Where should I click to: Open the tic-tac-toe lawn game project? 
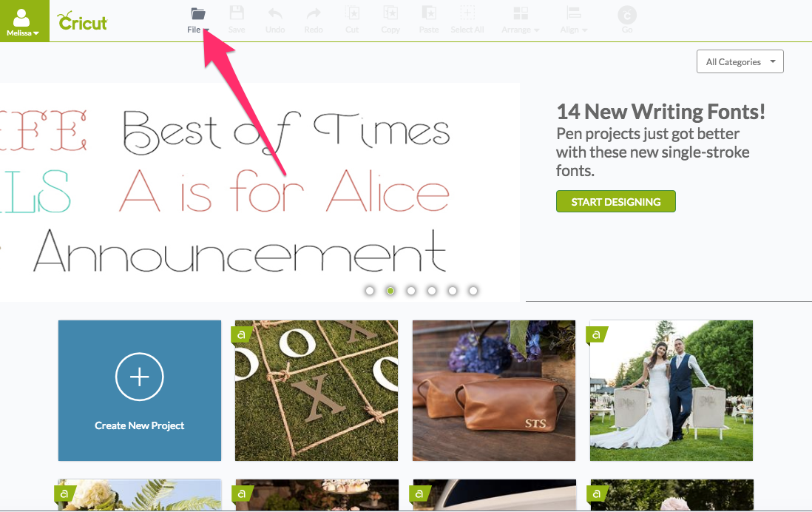317,391
